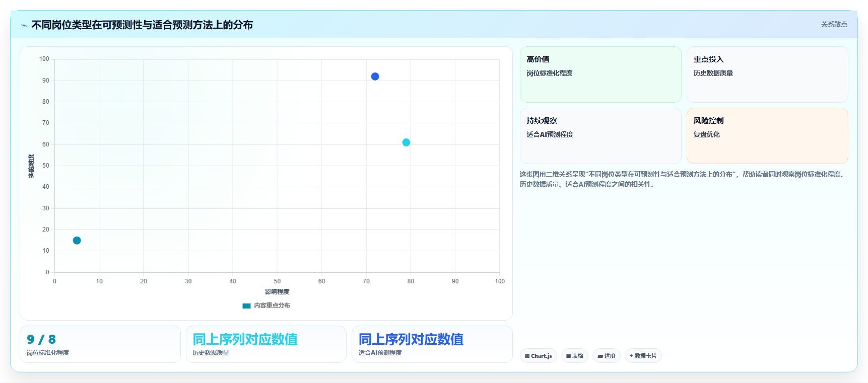Click the blue 同上序列对应数值 over 适合AI预测程度

[x=411, y=340]
